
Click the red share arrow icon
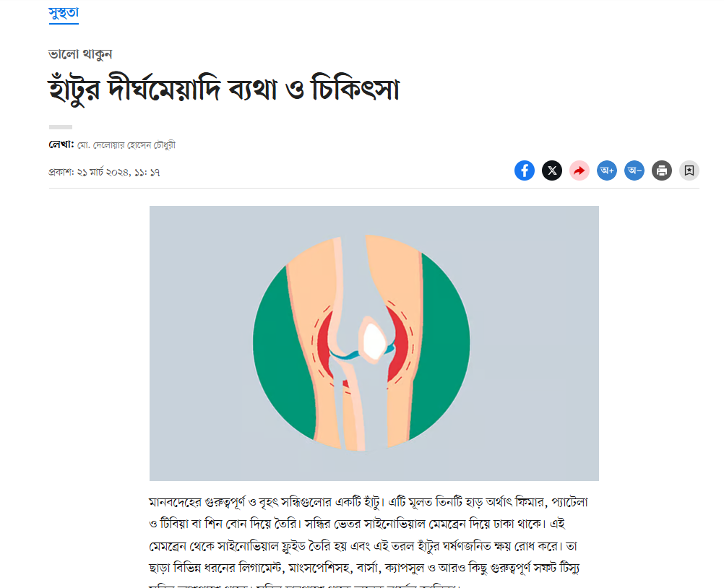point(579,170)
